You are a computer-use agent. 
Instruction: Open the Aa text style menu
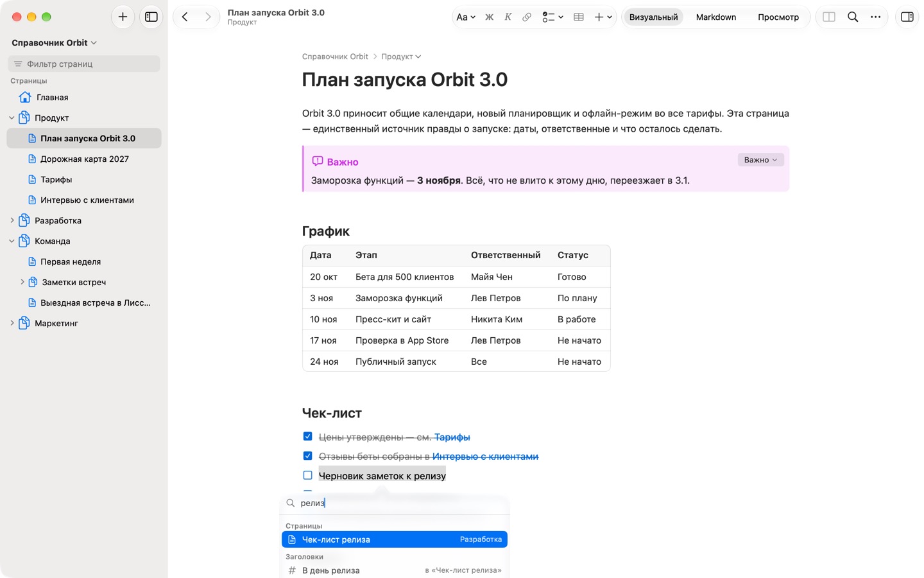click(466, 17)
